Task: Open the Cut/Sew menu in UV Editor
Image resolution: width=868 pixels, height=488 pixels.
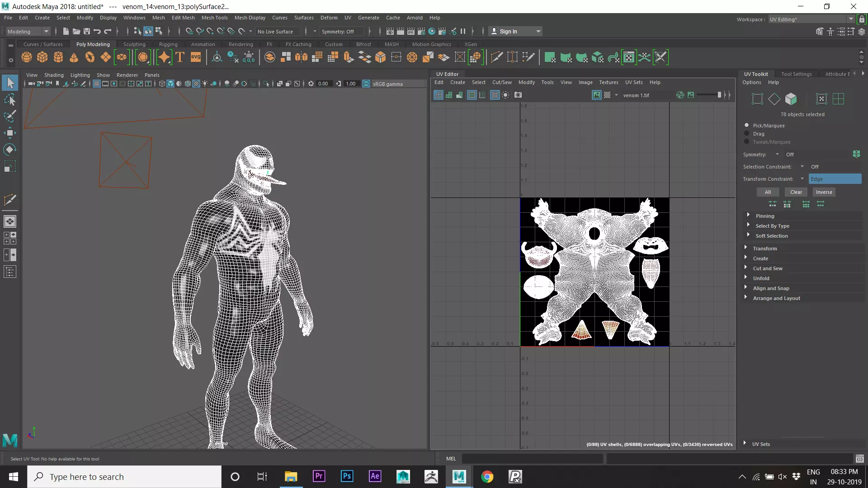Action: pos(502,82)
